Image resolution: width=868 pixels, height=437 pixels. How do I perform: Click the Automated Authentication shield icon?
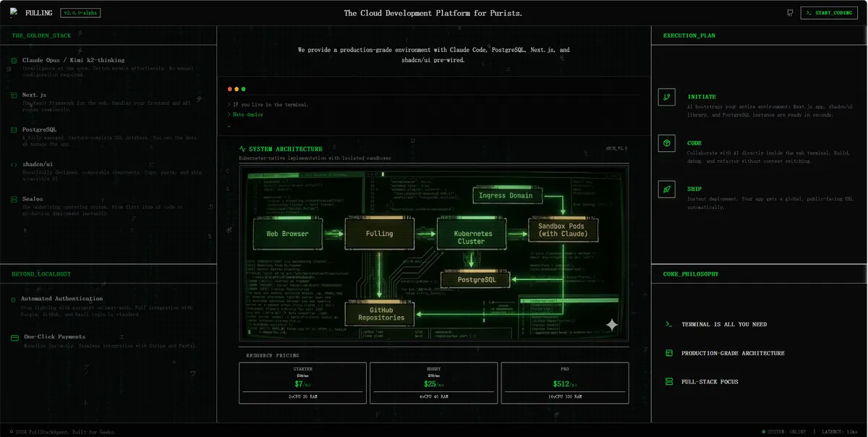[x=14, y=299]
